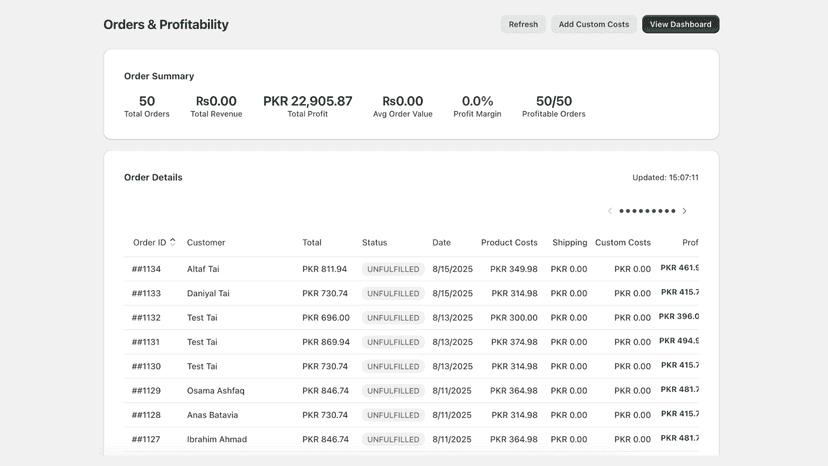The width and height of the screenshot is (828, 466).
Task: Click the Orders & Profitability title
Action: click(x=166, y=24)
